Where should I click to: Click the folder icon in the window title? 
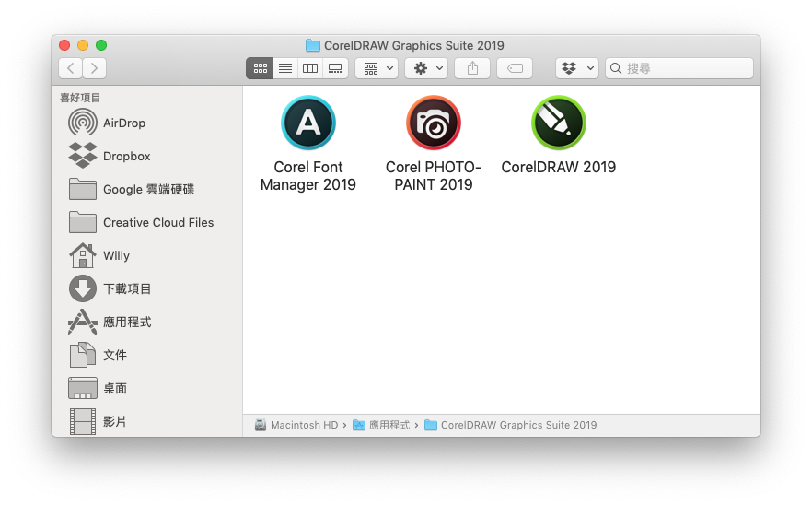(313, 46)
